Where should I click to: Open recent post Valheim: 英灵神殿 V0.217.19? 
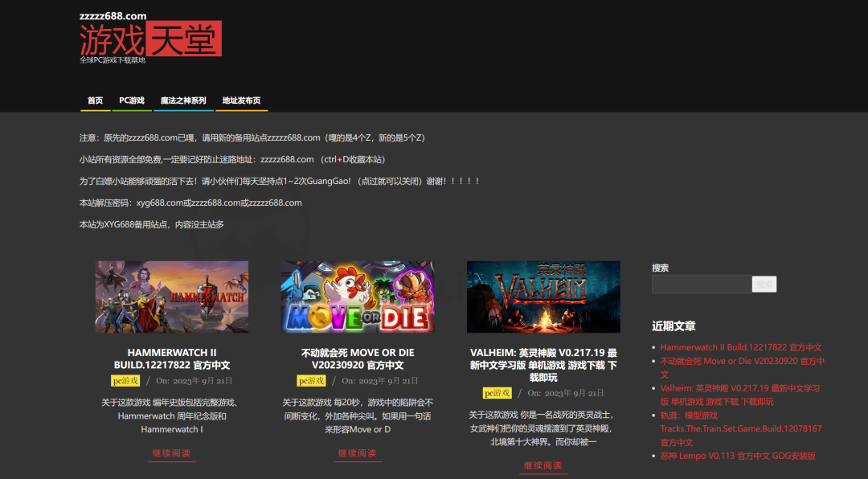(740, 395)
